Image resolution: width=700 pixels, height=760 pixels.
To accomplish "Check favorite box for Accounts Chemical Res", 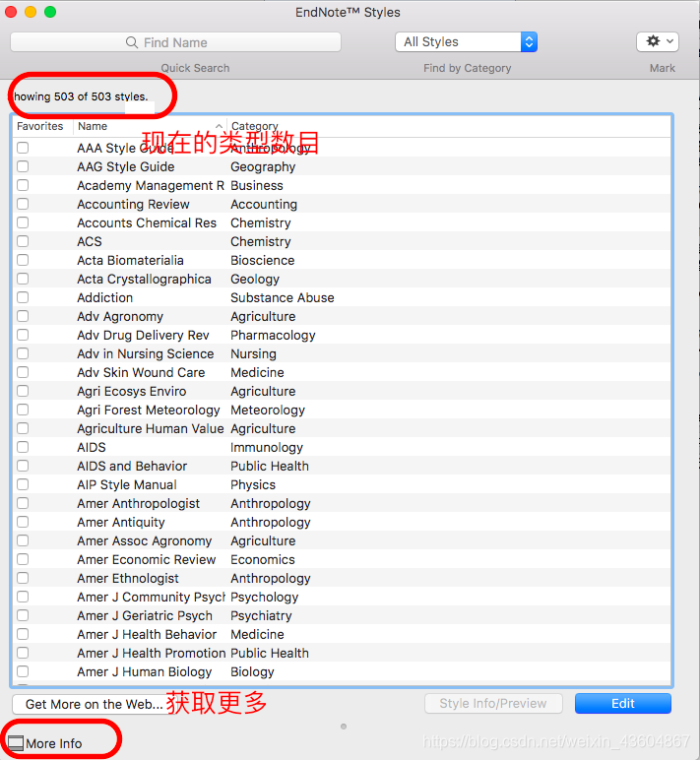I will pos(23,222).
